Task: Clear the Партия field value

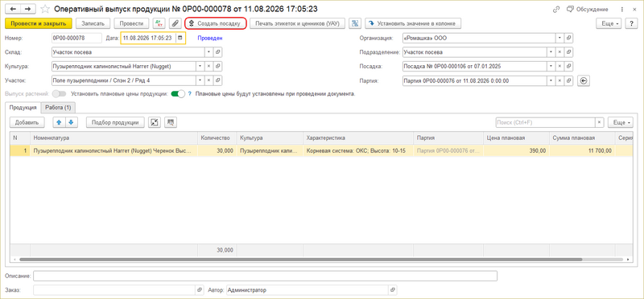Action: tap(559, 81)
